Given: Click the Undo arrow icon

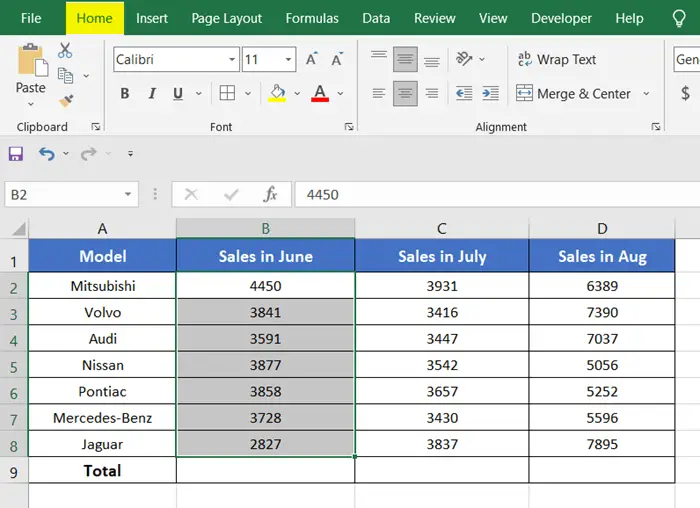Looking at the screenshot, I should (47, 154).
